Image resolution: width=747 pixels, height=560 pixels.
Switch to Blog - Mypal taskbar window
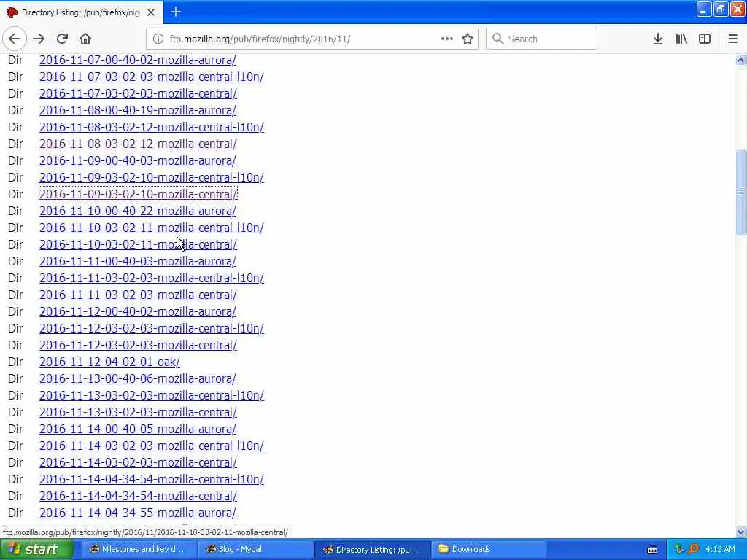(255, 549)
